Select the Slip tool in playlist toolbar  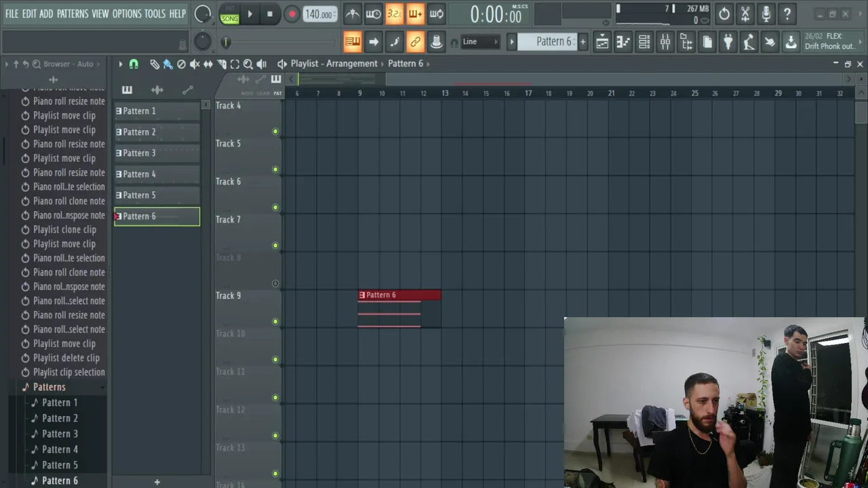click(x=208, y=64)
